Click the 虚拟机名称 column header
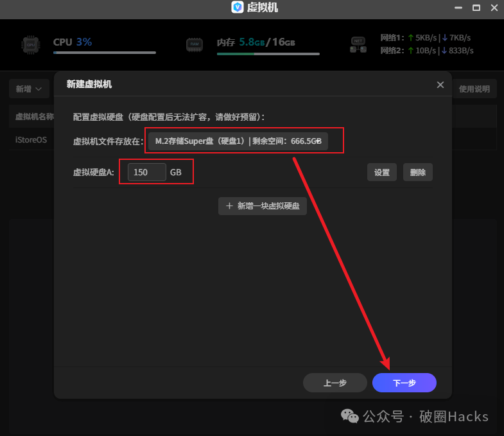This screenshot has width=504, height=436. [33, 117]
